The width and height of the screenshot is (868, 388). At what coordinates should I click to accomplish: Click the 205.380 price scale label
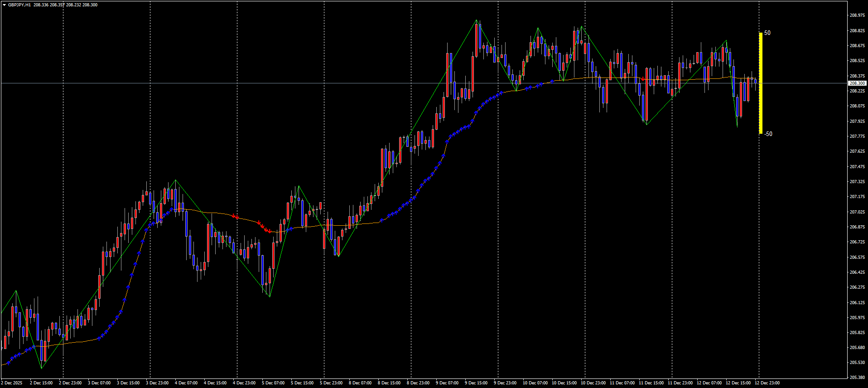[857, 377]
